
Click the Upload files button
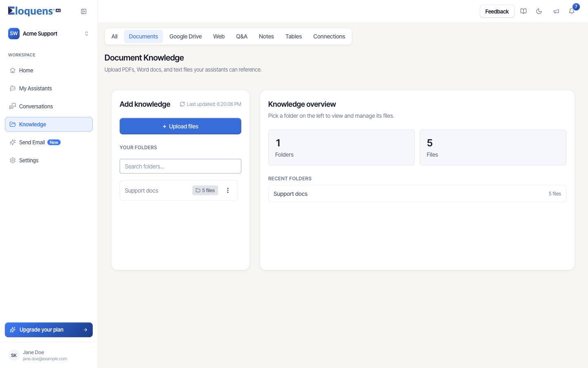click(180, 126)
